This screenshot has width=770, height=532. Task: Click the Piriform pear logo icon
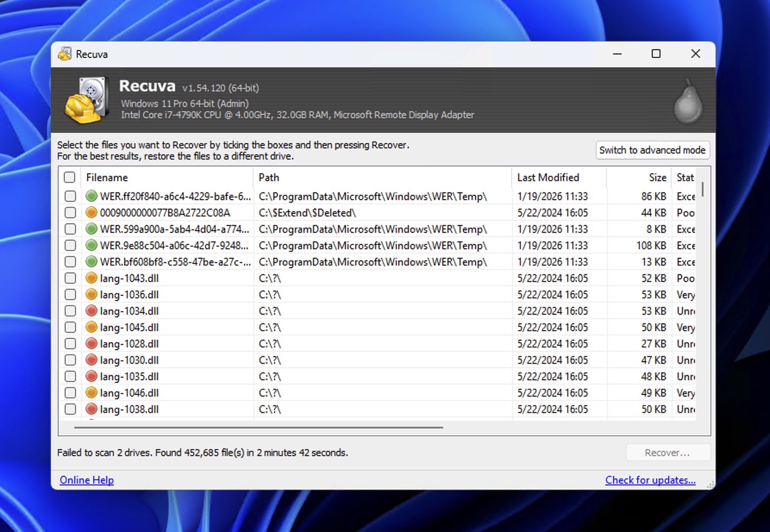point(688,102)
